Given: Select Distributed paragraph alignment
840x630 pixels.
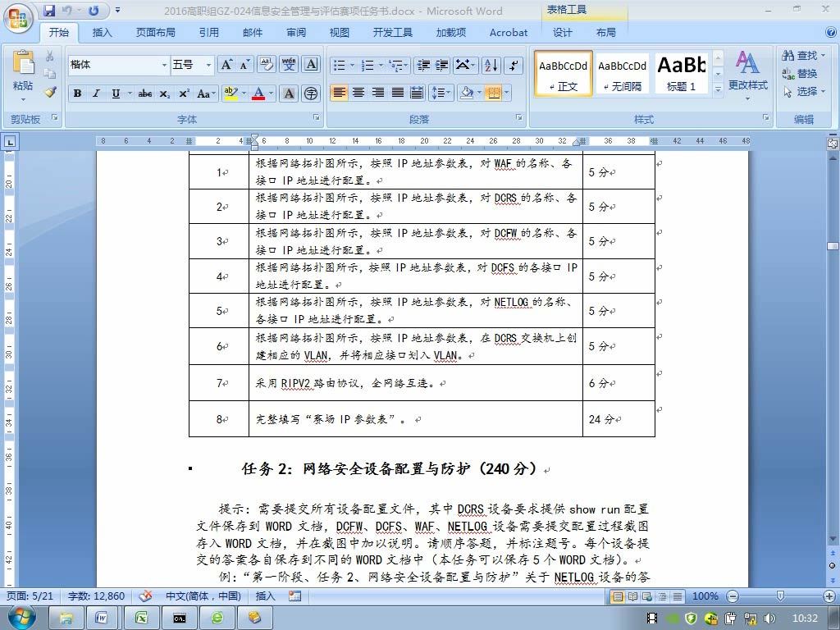Looking at the screenshot, I should 417,93.
